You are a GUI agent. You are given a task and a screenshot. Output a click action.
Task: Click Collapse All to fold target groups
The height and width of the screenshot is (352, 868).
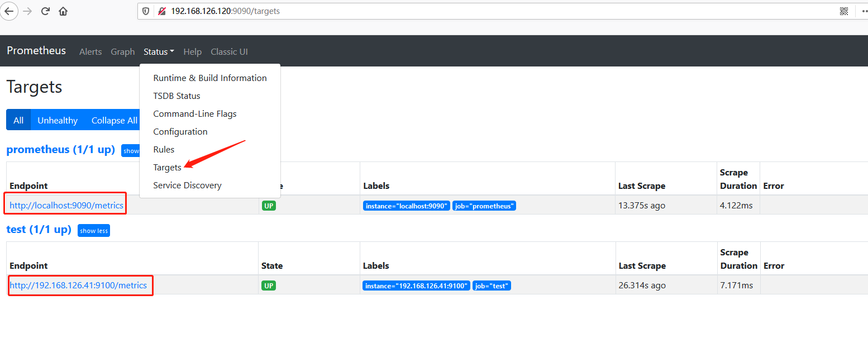(x=114, y=120)
